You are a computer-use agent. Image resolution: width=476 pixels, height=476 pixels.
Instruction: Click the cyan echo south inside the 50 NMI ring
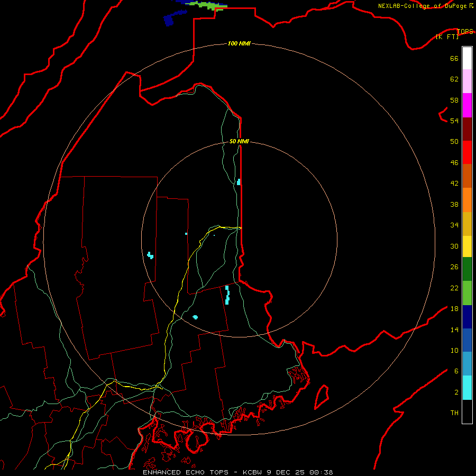[x=195, y=317]
